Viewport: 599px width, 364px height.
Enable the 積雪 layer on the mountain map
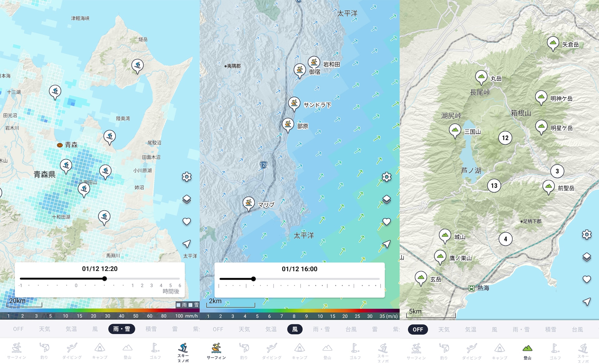550,329
